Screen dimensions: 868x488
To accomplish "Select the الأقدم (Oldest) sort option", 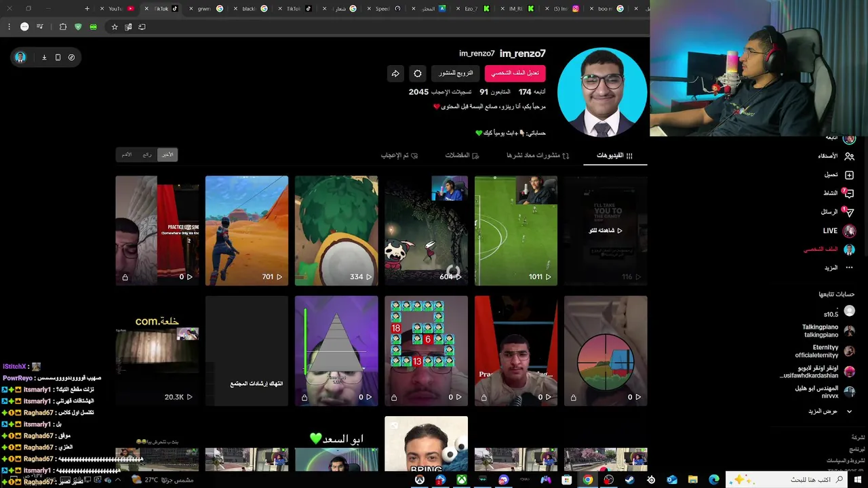I will [127, 155].
